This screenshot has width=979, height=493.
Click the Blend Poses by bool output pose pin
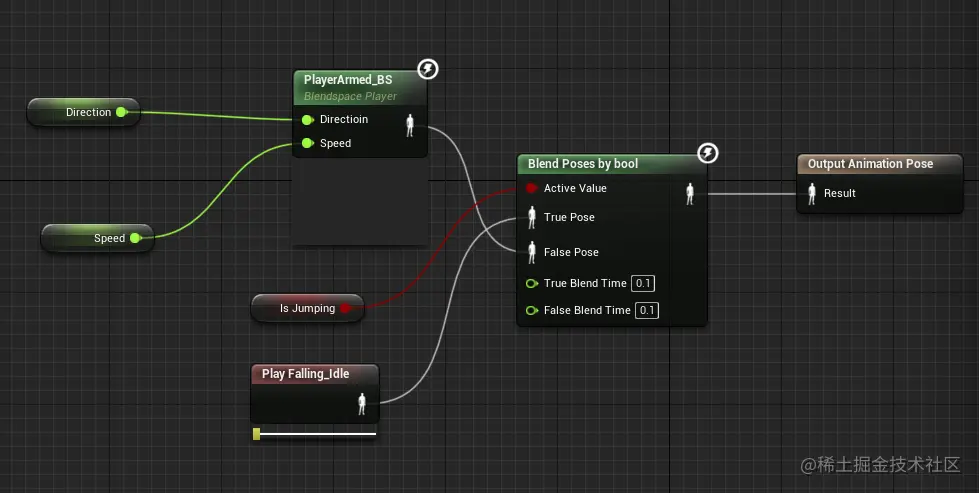click(690, 193)
